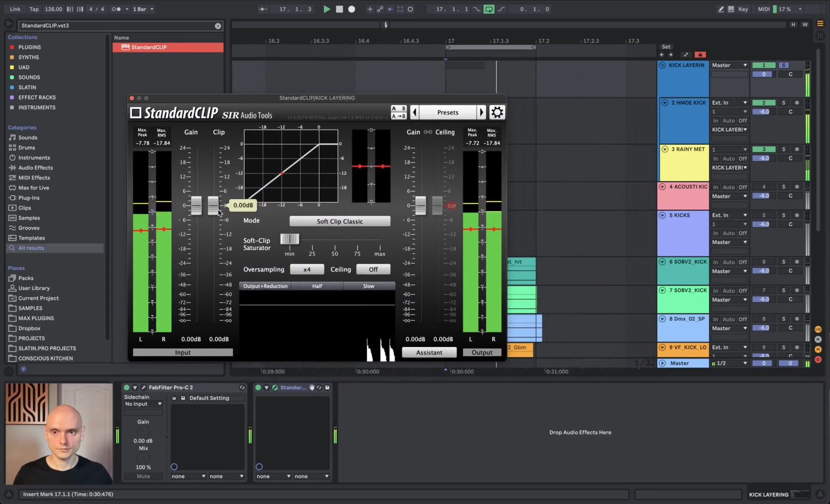Image resolution: width=830 pixels, height=504 pixels.
Task: Click the Soft Clip Classic mode button
Action: coord(339,221)
